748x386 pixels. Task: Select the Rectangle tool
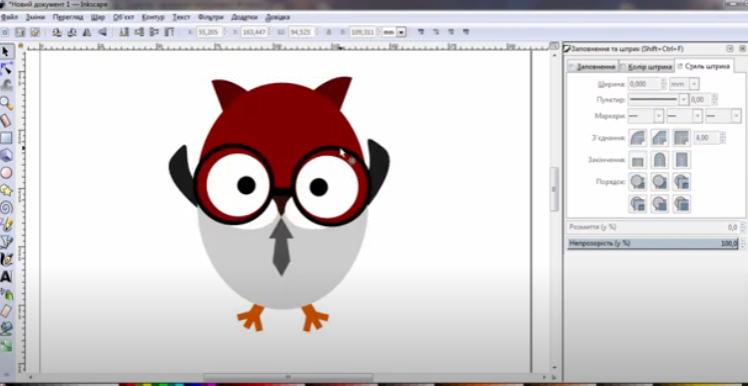[6, 138]
